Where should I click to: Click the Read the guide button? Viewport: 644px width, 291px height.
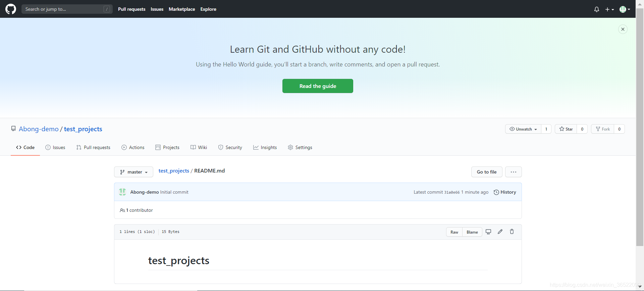point(318,86)
